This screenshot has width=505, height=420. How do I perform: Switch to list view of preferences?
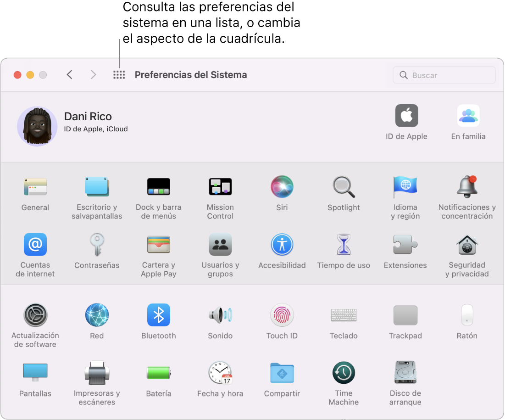[x=119, y=74]
